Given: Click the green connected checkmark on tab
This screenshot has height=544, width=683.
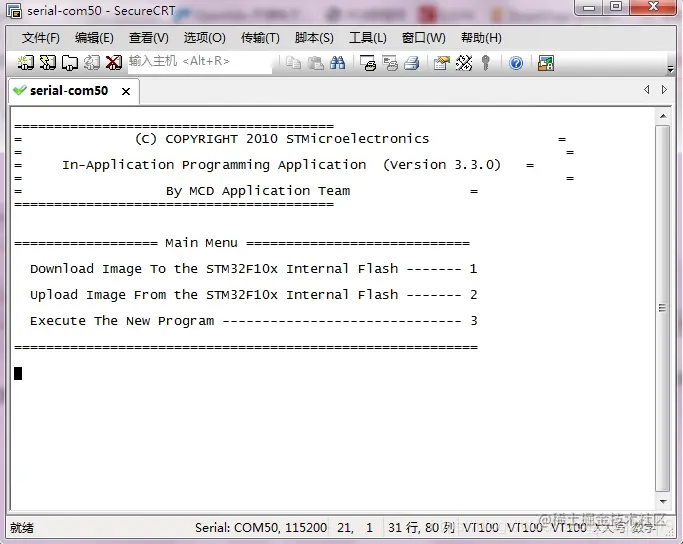Looking at the screenshot, I should click(20, 90).
